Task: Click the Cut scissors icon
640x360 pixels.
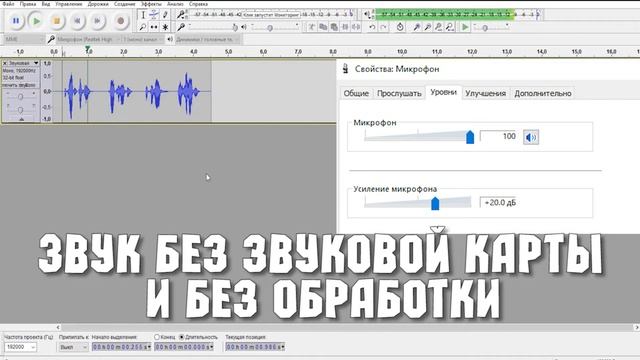Action: [311, 27]
